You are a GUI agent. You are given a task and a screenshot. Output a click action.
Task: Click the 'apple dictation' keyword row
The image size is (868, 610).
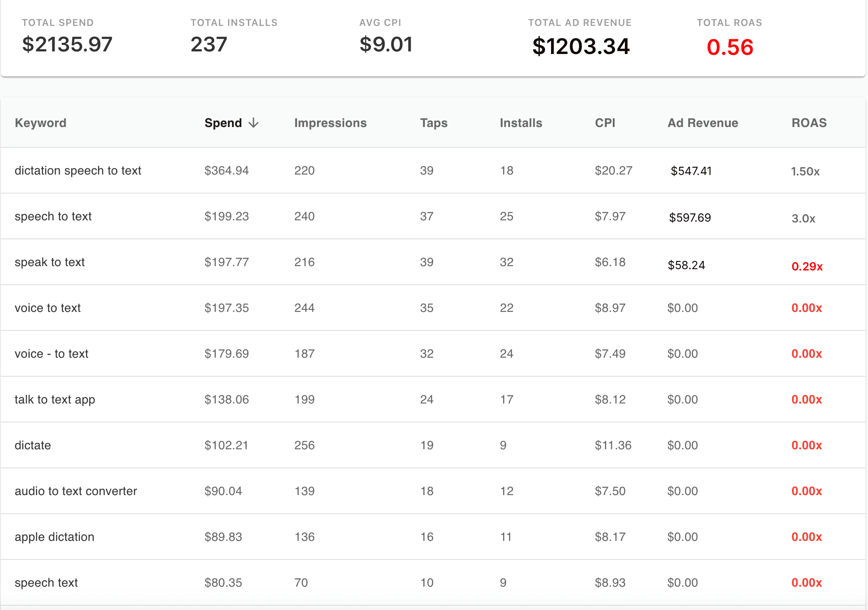[x=54, y=537]
